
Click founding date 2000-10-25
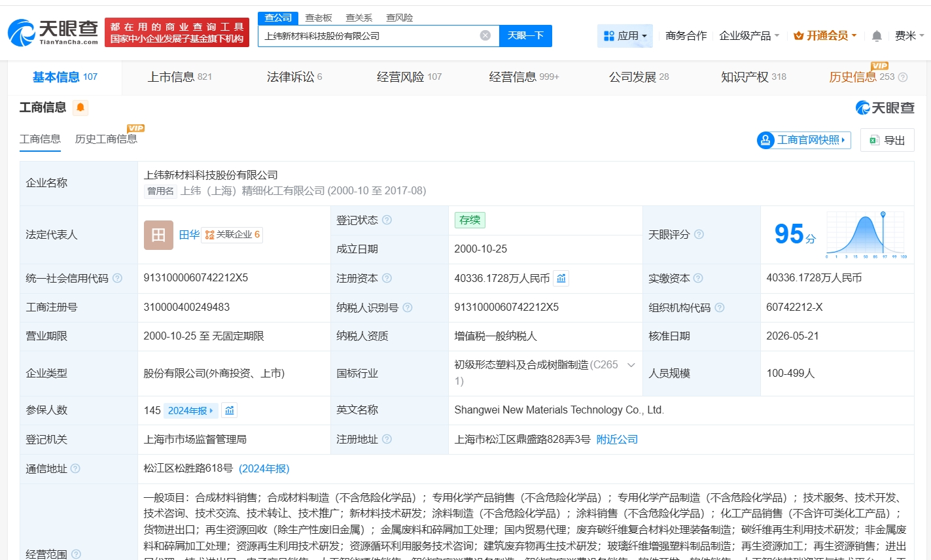pos(481,249)
